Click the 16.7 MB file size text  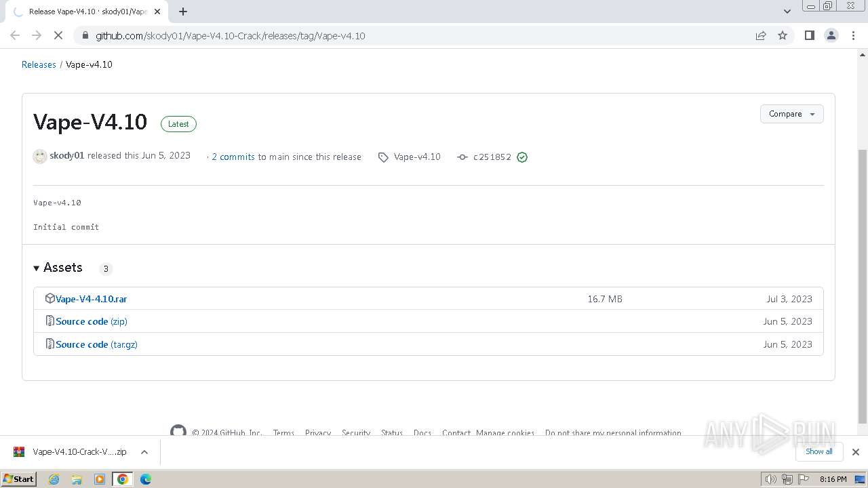click(x=605, y=299)
